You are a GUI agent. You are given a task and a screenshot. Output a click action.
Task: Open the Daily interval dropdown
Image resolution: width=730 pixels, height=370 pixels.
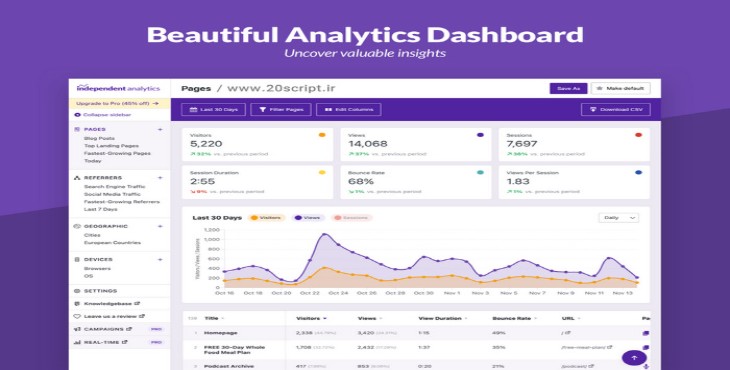[x=619, y=218]
